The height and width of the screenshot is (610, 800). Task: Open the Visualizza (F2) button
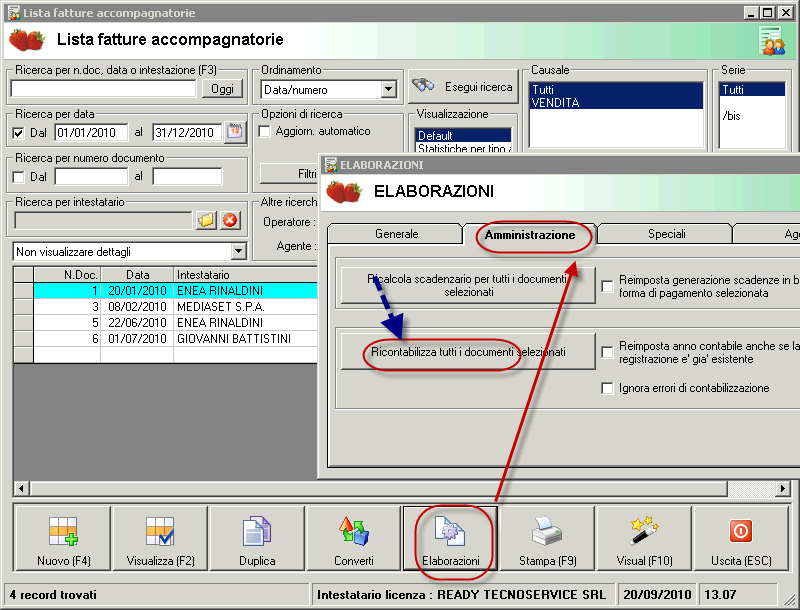coord(160,539)
